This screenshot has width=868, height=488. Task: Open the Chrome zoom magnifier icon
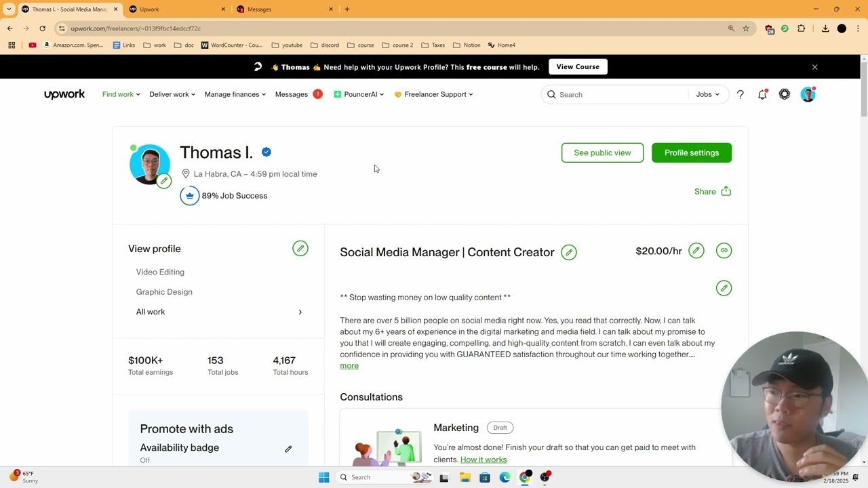tap(731, 28)
